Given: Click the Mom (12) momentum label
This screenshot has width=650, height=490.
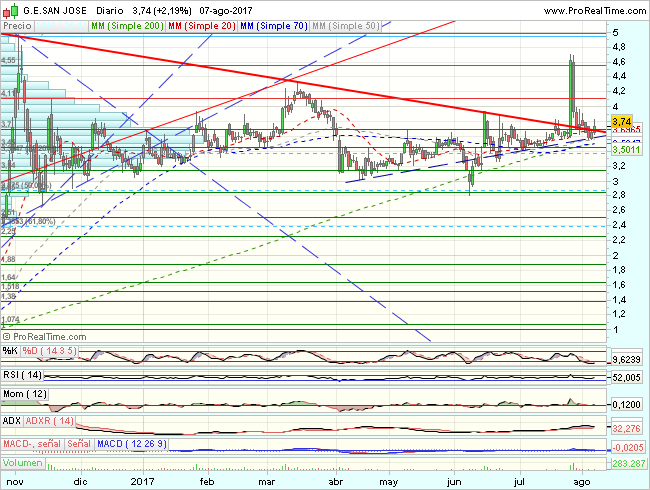Looking at the screenshot, I should [26, 397].
